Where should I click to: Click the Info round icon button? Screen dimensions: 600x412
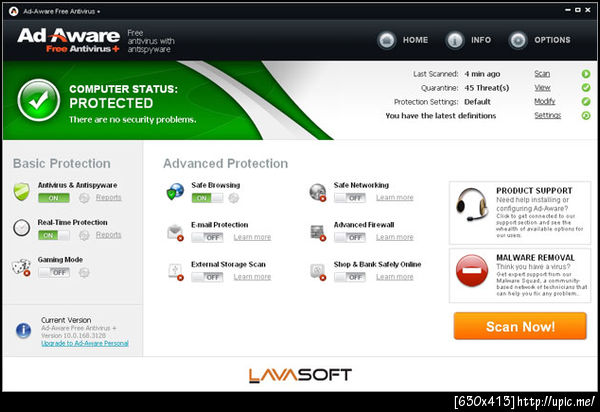click(455, 40)
